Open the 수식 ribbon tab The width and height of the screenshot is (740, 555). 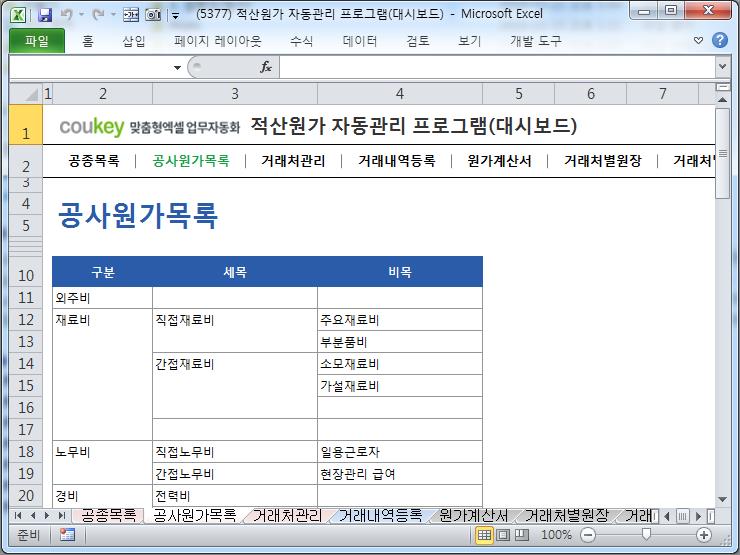tap(302, 41)
